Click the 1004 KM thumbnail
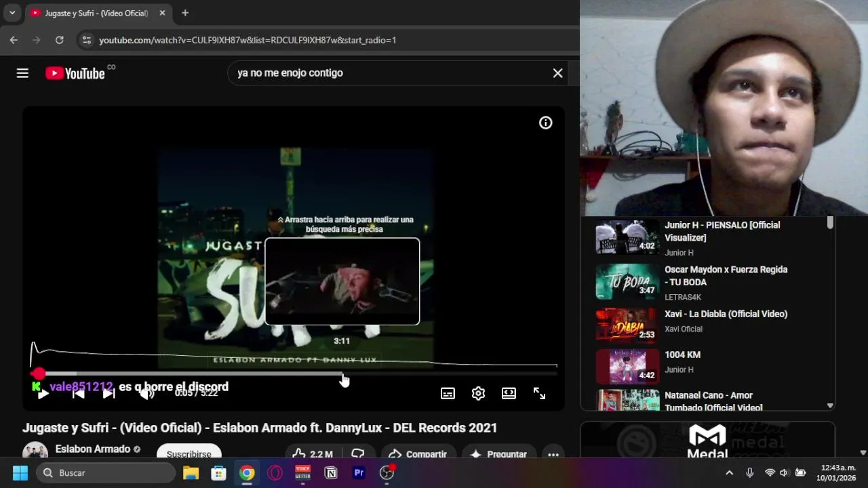 627,367
